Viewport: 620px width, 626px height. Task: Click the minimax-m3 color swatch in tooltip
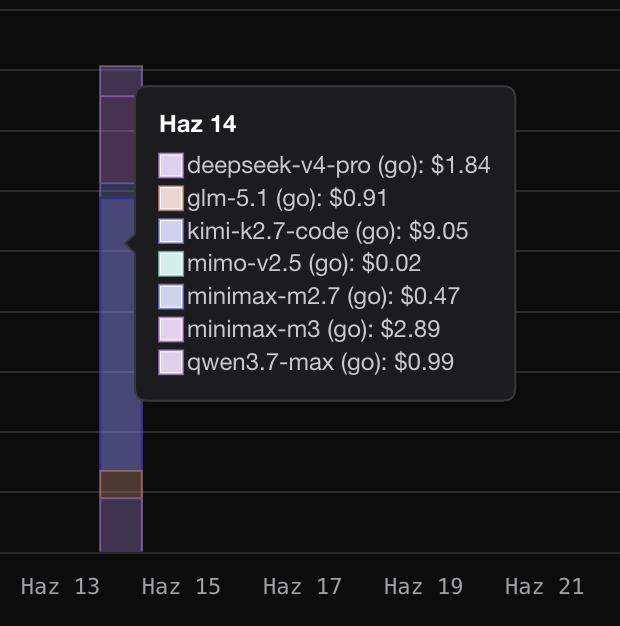pyautogui.click(x=171, y=329)
